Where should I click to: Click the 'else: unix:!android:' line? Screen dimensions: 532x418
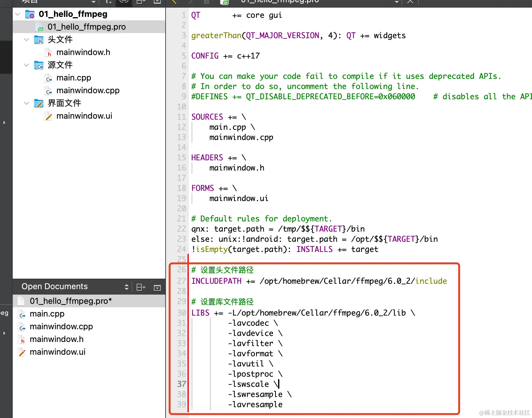pos(315,239)
